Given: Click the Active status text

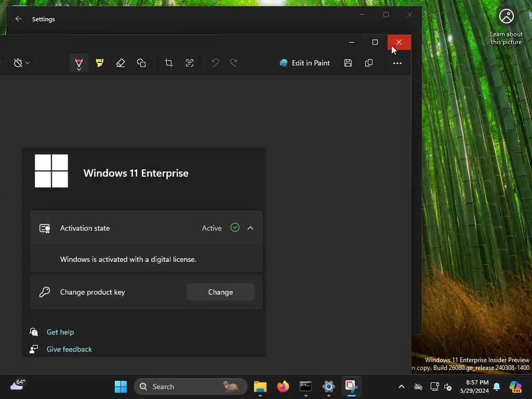Looking at the screenshot, I should coord(212,229).
